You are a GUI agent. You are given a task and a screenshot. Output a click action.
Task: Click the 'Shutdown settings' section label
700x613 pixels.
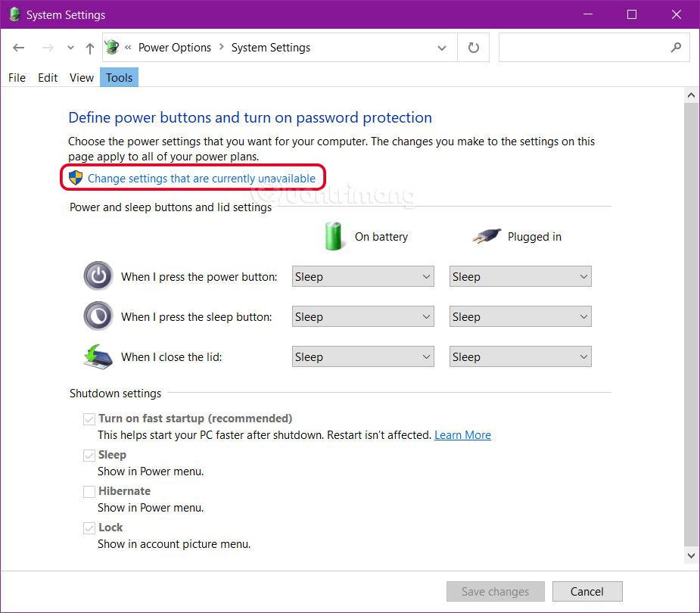point(115,394)
